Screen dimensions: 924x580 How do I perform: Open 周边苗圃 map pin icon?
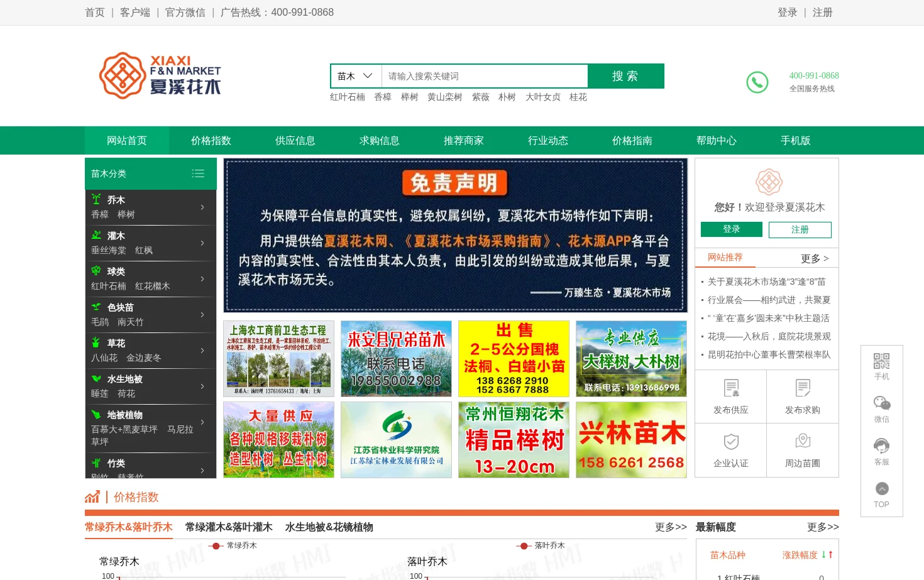[x=803, y=441]
